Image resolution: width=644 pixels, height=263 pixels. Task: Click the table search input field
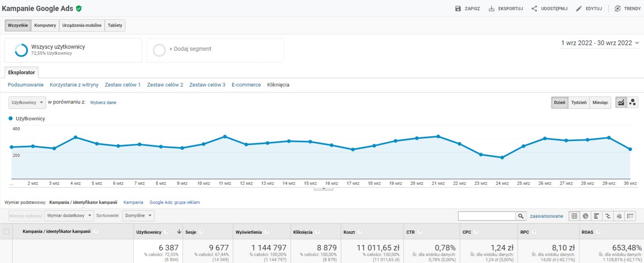click(487, 216)
